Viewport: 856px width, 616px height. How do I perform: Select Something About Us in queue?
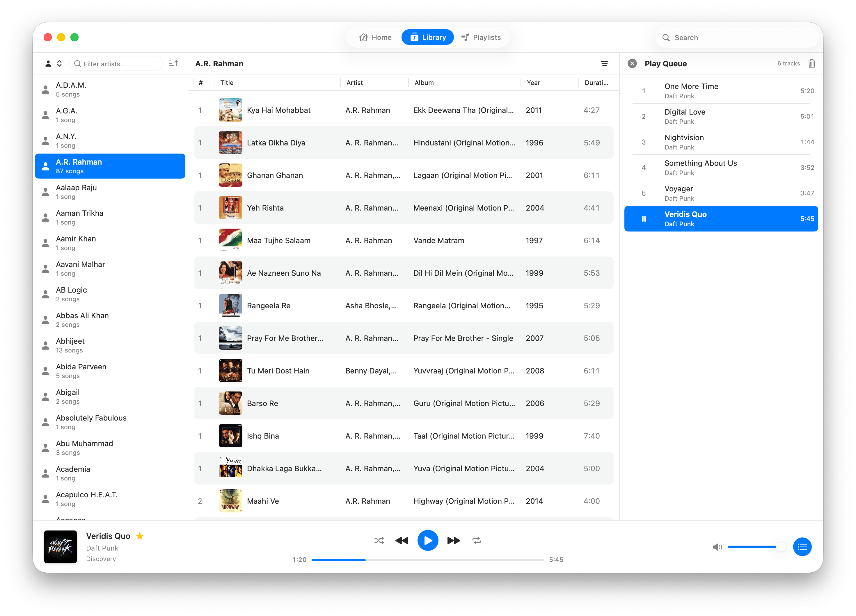click(721, 168)
